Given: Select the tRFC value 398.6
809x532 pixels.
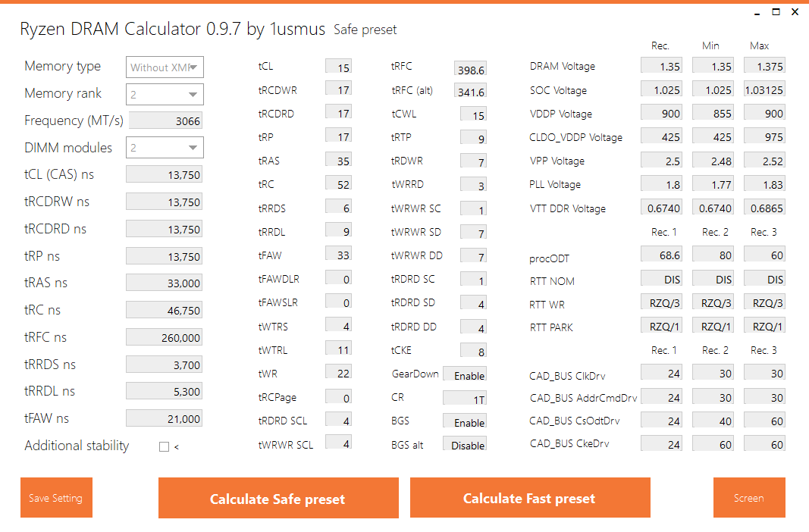Looking at the screenshot, I should [470, 68].
